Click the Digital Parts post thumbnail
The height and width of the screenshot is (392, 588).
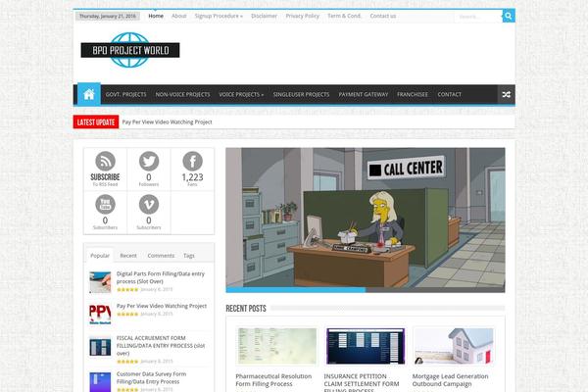[100, 282]
